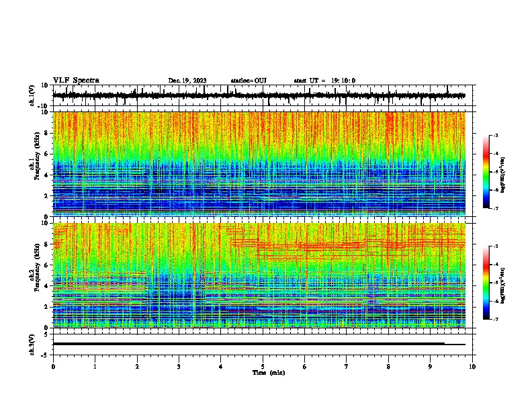Click the ch.2 spectrogram color scale bar
The height and width of the screenshot is (411, 532).
coord(486,283)
